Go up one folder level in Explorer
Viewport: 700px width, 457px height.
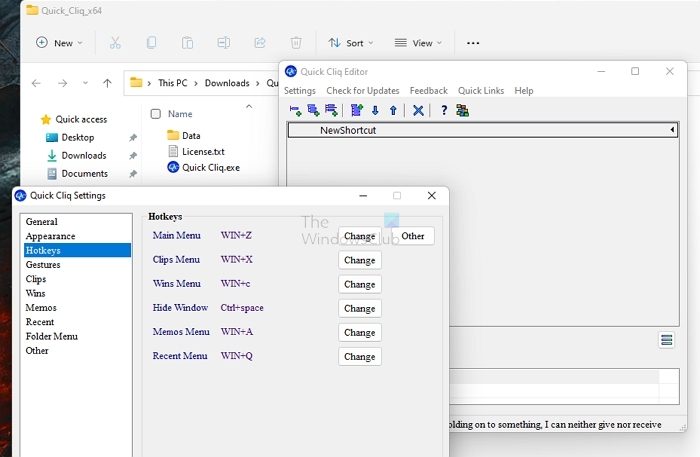point(107,83)
